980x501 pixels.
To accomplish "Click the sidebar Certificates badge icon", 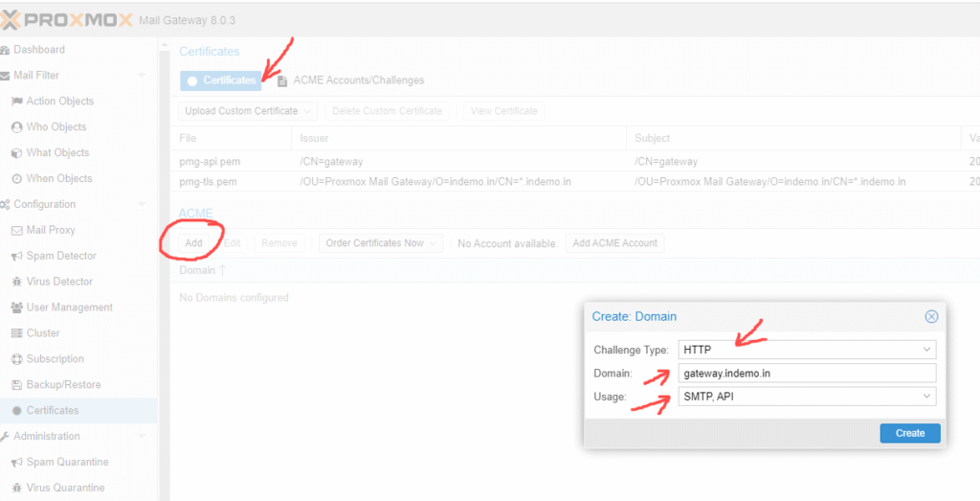I will click(17, 410).
